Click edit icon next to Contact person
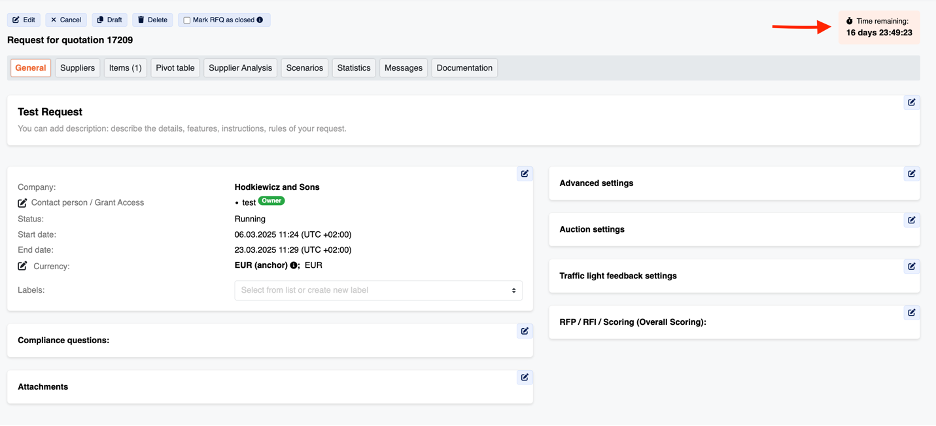The height and width of the screenshot is (426, 936). tap(23, 203)
